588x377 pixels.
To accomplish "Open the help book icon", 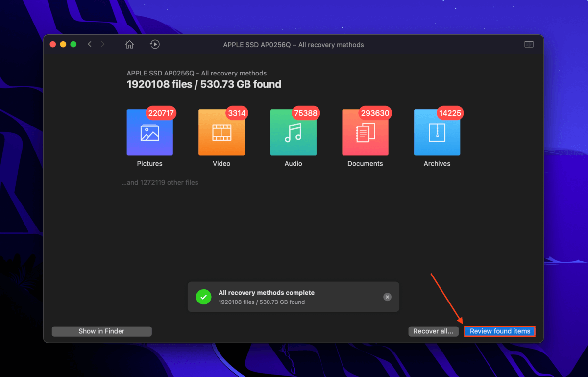I will pyautogui.click(x=529, y=44).
